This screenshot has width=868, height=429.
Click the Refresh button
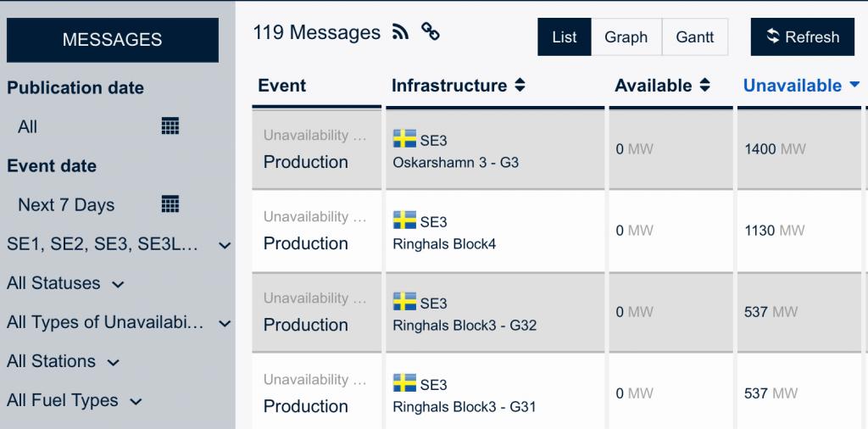pyautogui.click(x=803, y=37)
